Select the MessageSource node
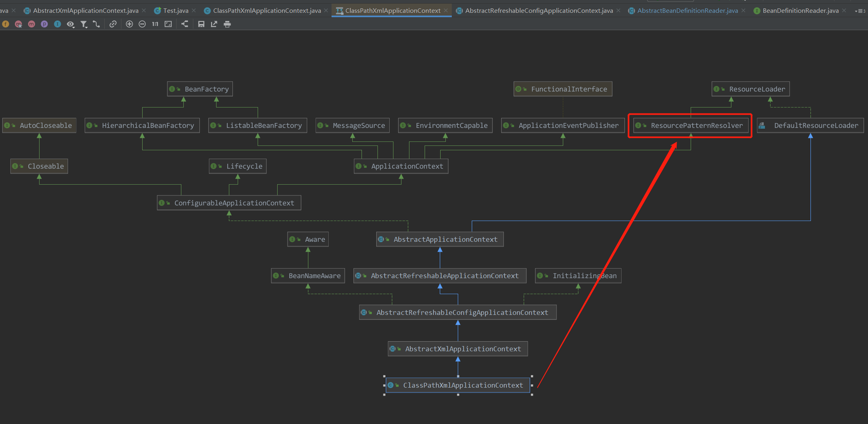 [352, 125]
